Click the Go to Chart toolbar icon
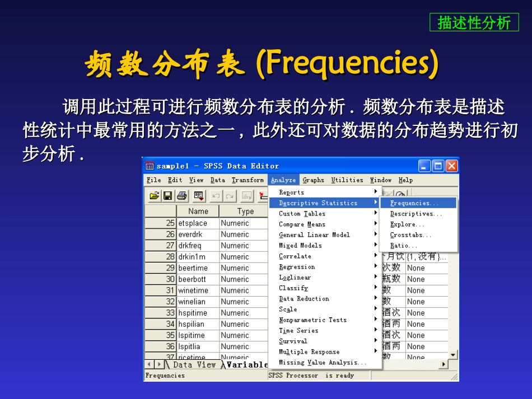This screenshot has height=399, width=532. click(246, 196)
